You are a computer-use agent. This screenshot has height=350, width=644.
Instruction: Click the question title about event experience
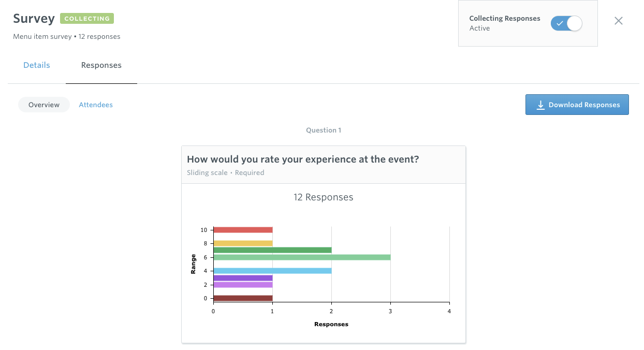(x=303, y=159)
